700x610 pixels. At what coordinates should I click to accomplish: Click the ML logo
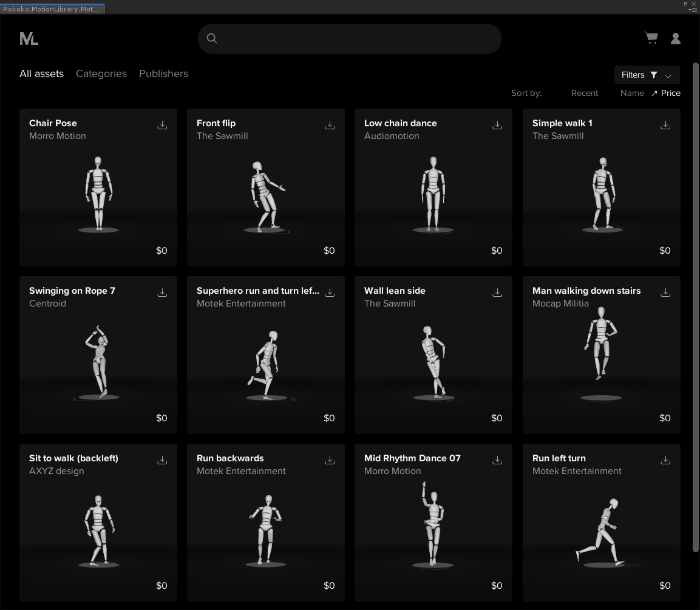29,38
